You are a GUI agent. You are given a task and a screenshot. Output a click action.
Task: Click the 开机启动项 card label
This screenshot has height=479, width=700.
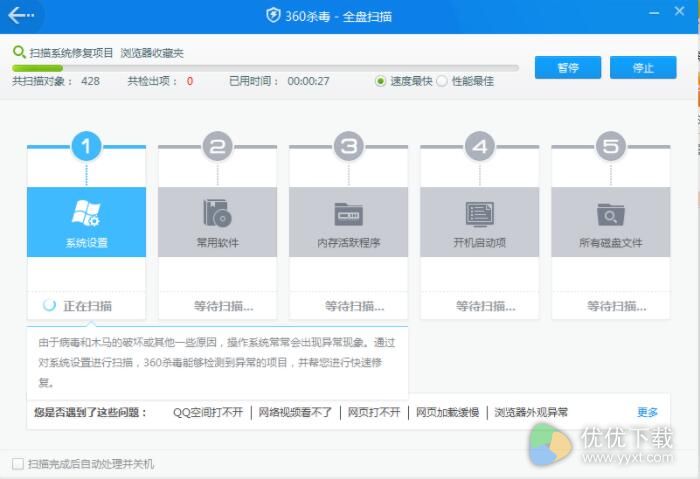point(479,243)
